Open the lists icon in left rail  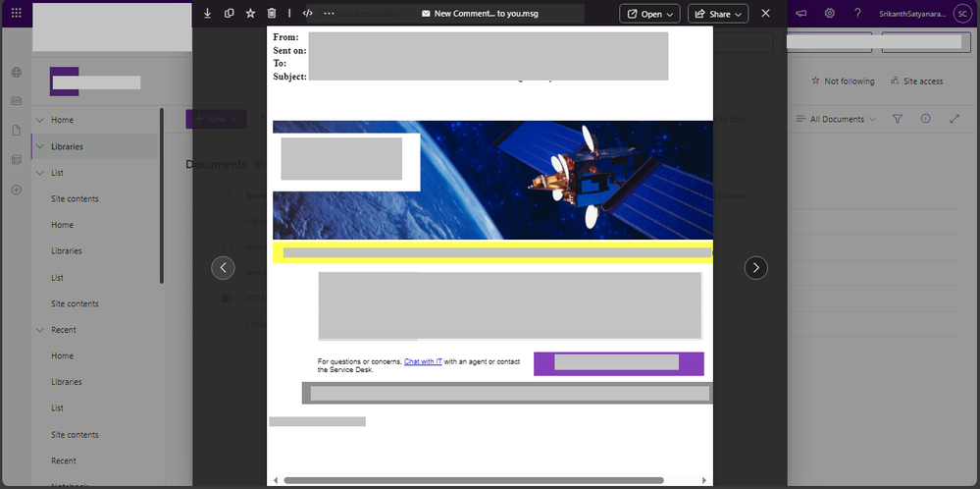click(x=17, y=159)
